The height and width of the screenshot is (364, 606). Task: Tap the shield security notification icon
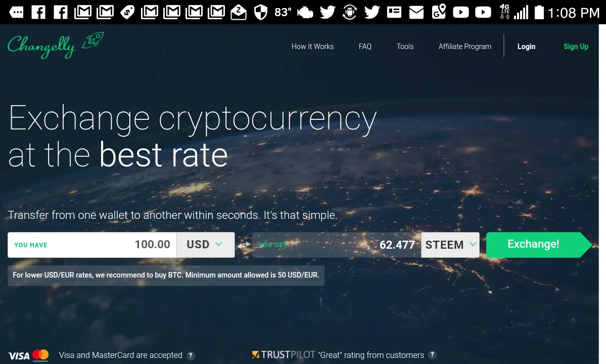pyautogui.click(x=261, y=12)
